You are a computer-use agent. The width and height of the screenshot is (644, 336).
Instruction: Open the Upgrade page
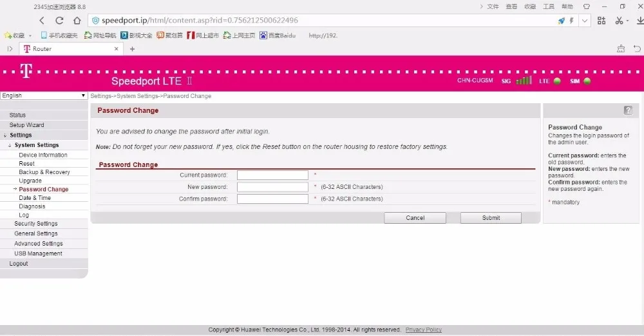tap(30, 181)
